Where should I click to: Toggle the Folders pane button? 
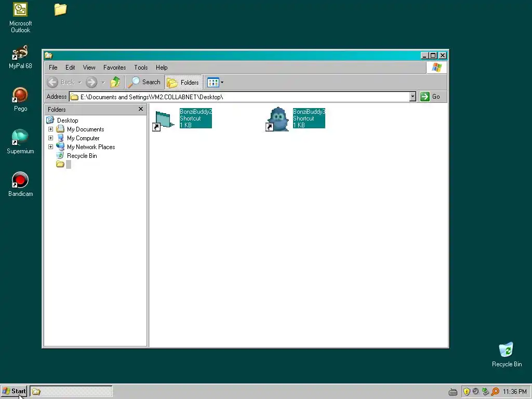(x=183, y=82)
